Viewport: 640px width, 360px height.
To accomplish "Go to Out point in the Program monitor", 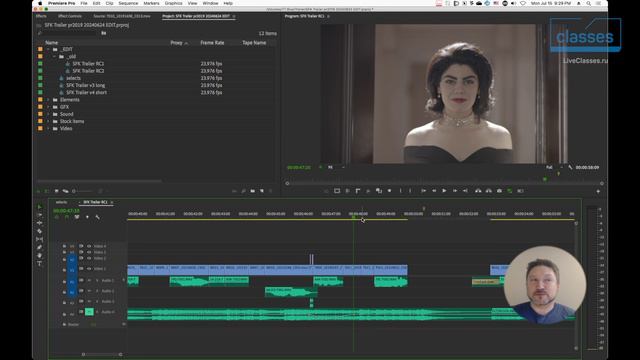I will (465, 191).
